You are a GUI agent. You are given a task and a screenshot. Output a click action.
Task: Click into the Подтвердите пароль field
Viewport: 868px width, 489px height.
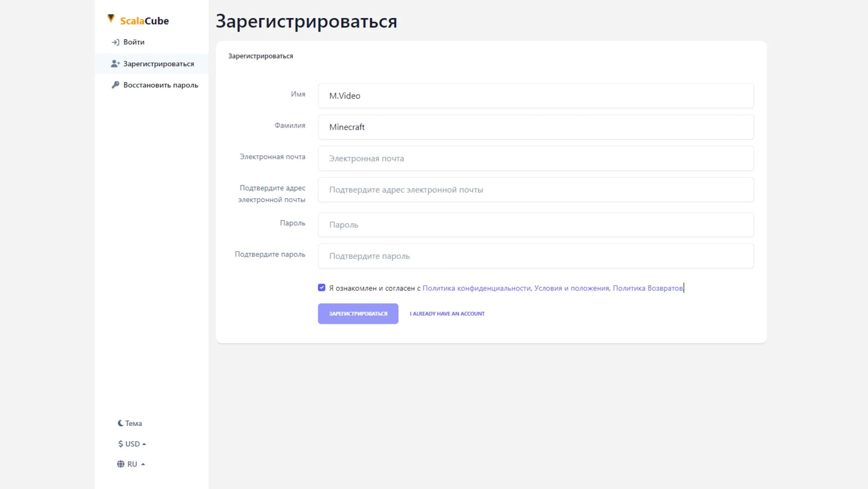[x=535, y=256]
